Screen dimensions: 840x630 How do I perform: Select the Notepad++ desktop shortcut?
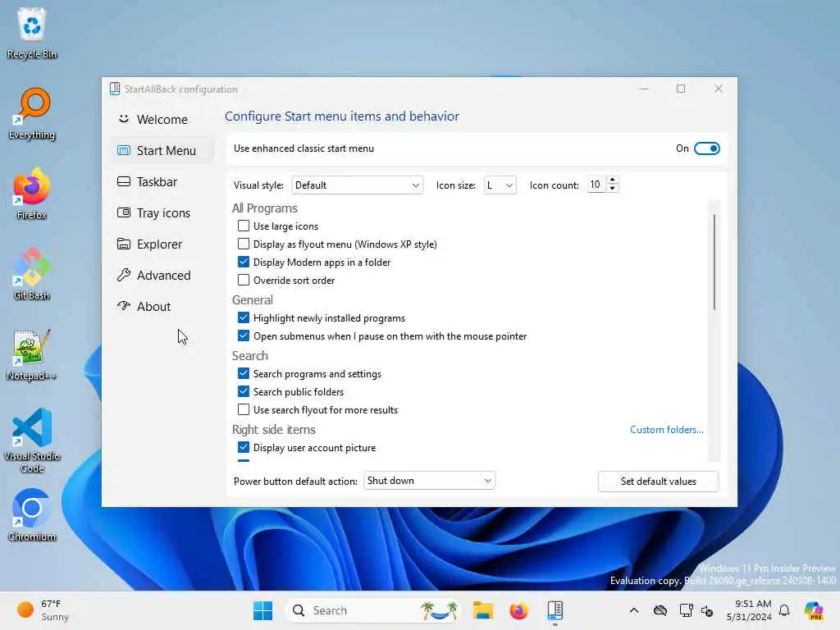[x=32, y=354]
